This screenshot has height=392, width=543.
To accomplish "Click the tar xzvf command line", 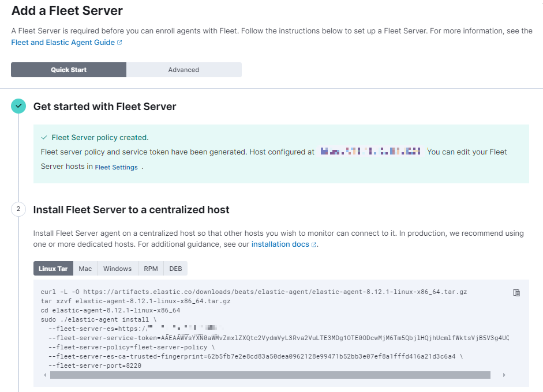I will tap(136, 301).
